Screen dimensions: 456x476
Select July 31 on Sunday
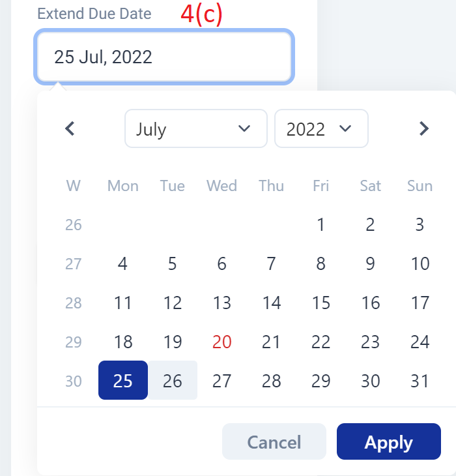[420, 380]
